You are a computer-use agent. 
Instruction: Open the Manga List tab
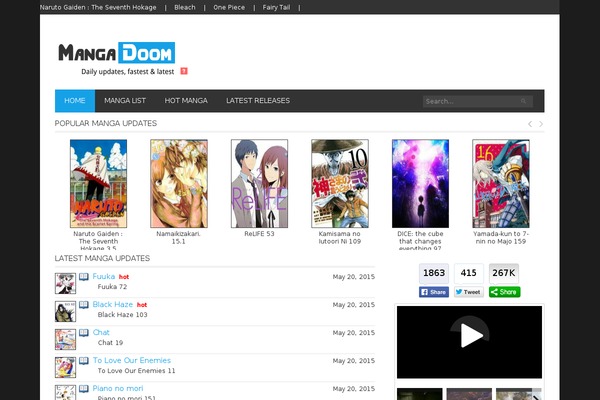(125, 101)
